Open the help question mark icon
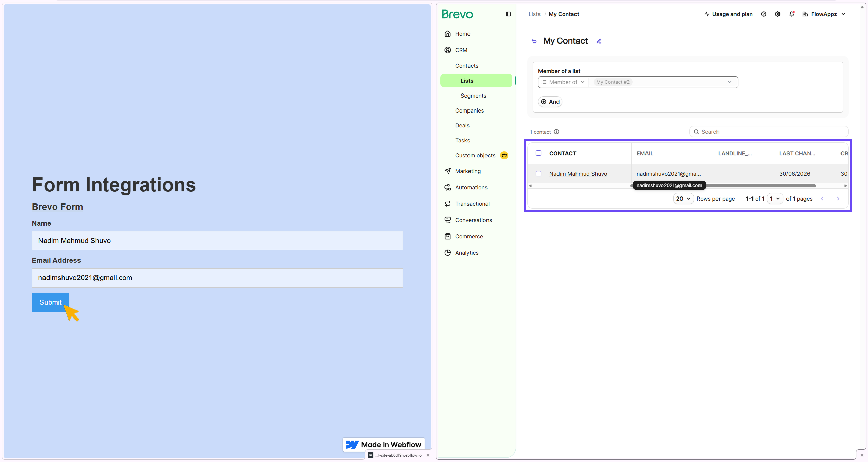The width and height of the screenshot is (868, 462). (763, 14)
